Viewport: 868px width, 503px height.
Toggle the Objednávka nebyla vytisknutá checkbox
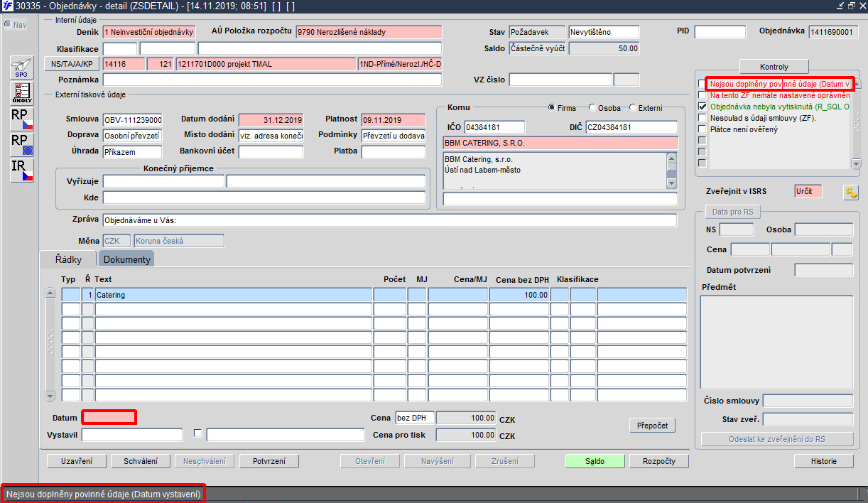[x=702, y=107]
